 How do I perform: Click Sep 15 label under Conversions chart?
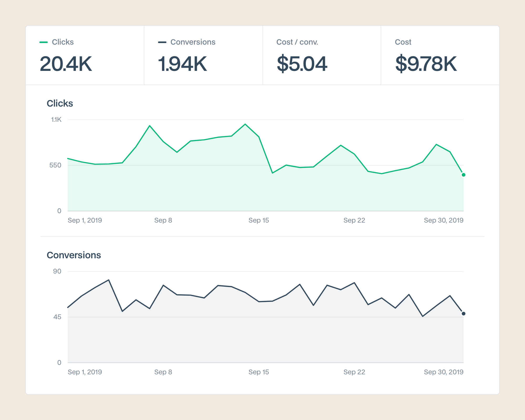coord(259,372)
